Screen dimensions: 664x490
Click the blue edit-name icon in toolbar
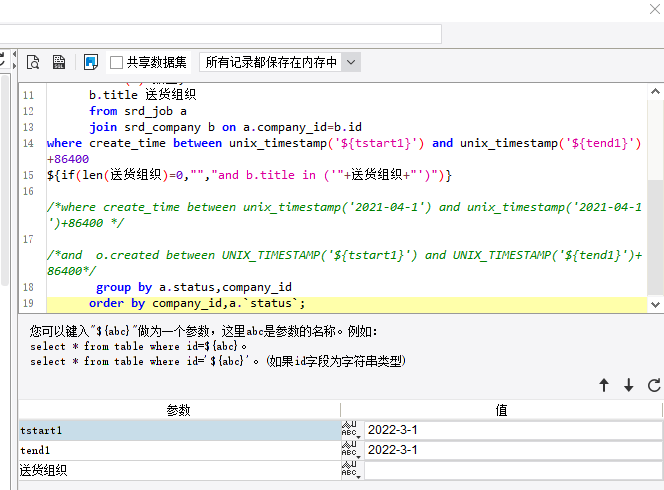pos(91,62)
